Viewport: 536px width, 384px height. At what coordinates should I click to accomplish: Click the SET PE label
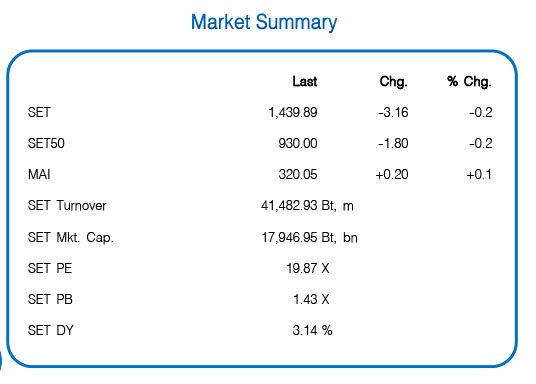click(x=50, y=268)
